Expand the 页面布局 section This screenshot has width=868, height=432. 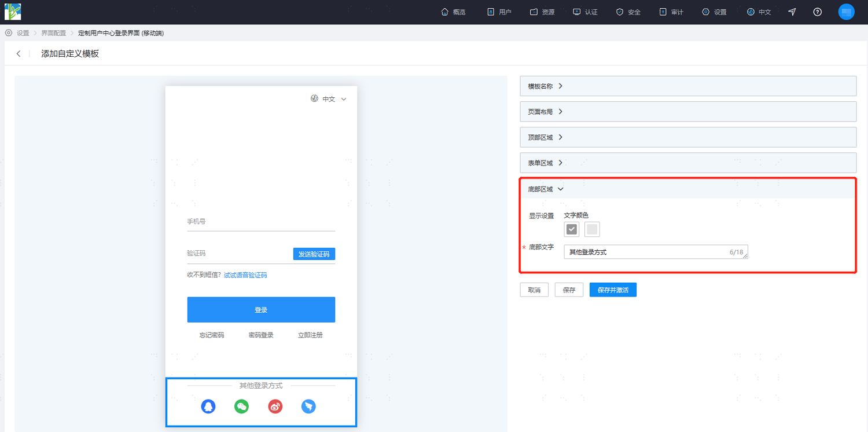(688, 111)
